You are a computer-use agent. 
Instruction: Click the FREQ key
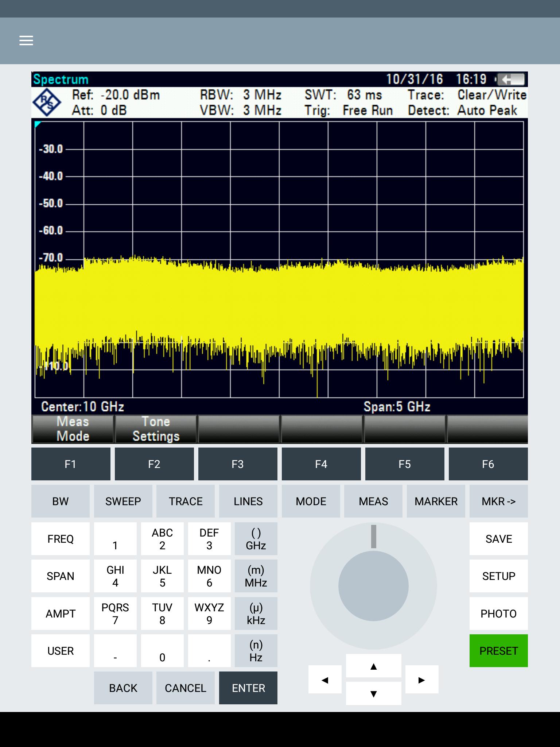[x=61, y=539]
